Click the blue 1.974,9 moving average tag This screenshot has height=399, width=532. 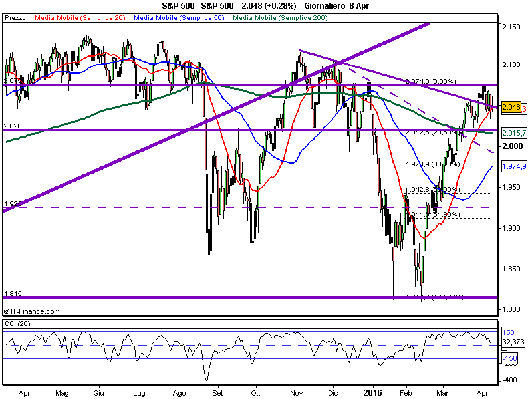point(514,166)
